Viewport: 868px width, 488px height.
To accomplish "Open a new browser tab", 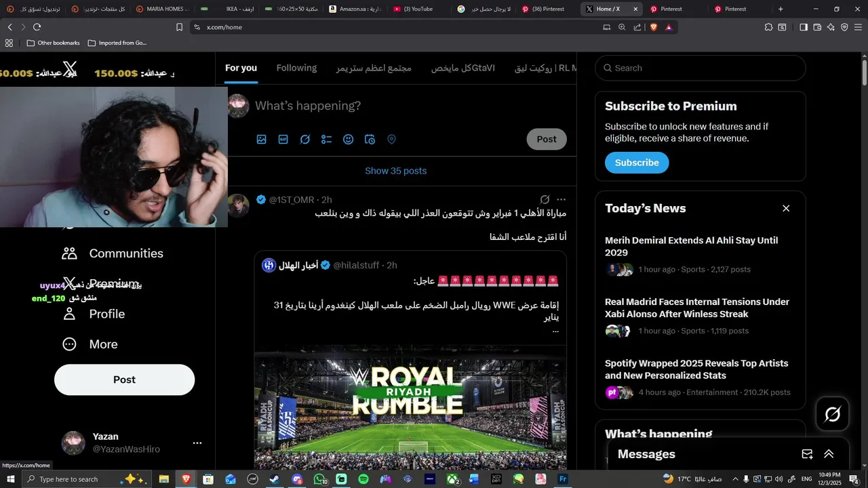I will 781,9.
